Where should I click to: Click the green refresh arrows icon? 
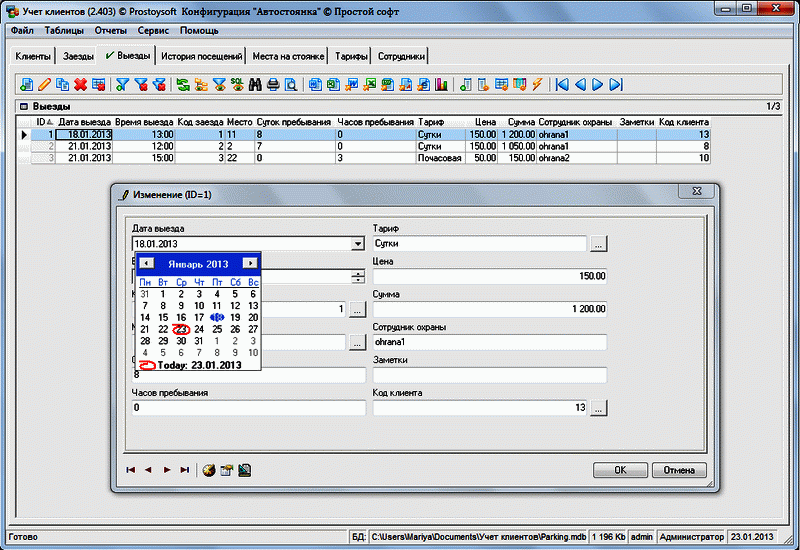click(x=183, y=85)
